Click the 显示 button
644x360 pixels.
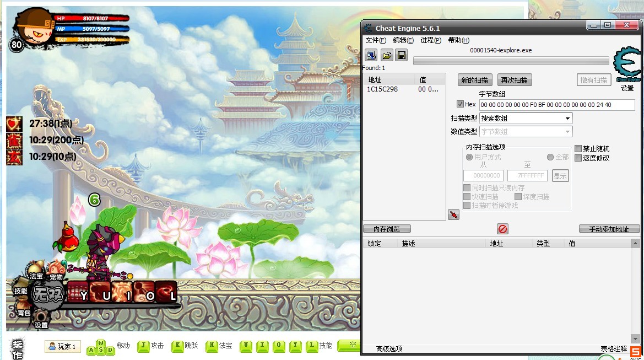pos(560,176)
